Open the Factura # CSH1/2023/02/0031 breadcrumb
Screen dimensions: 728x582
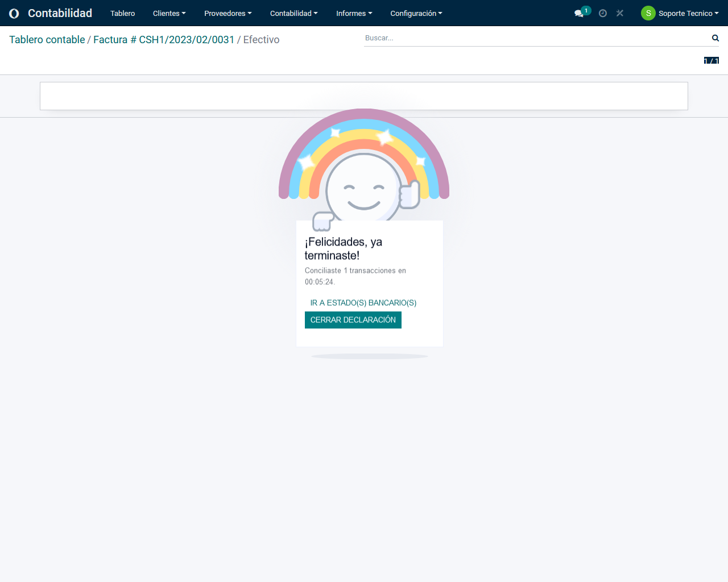pyautogui.click(x=164, y=40)
